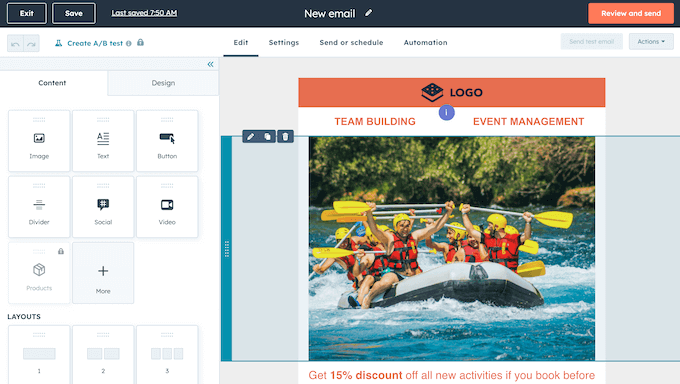Image resolution: width=680 pixels, height=384 pixels.
Task: Clone the selected image section
Action: 268,137
